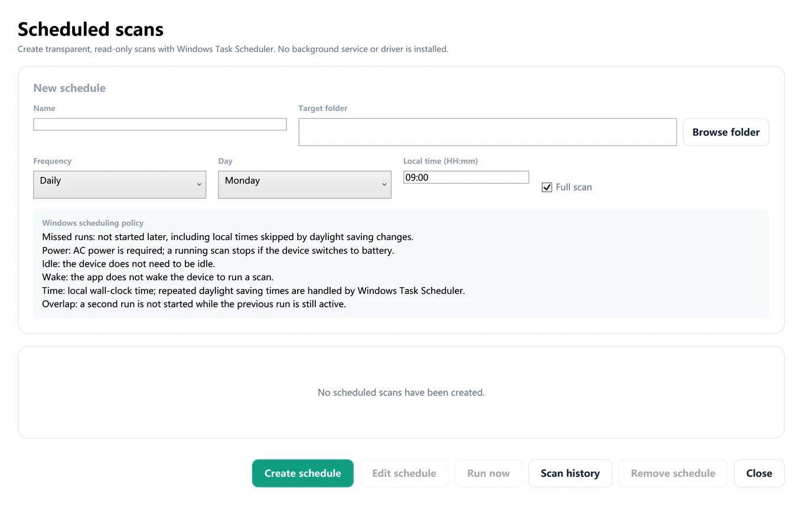Viewport: 812px width, 531px height.
Task: Open Scan history
Action: coord(570,473)
